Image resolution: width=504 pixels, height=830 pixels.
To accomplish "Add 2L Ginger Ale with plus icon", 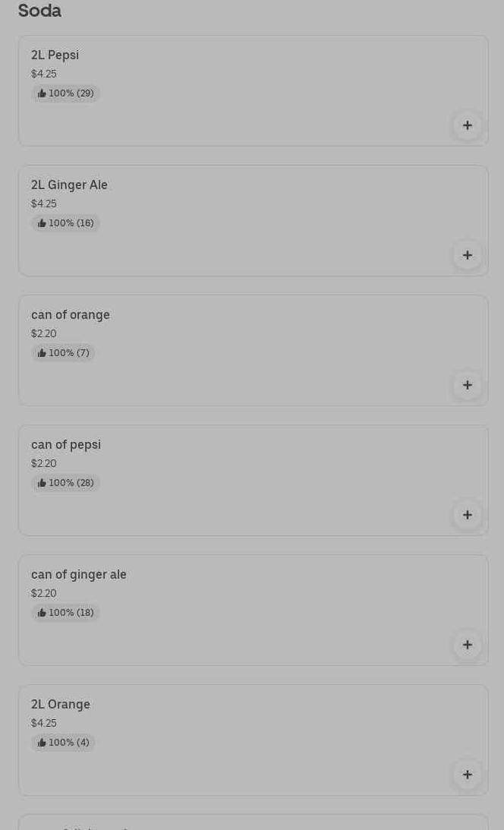I will pos(468,255).
